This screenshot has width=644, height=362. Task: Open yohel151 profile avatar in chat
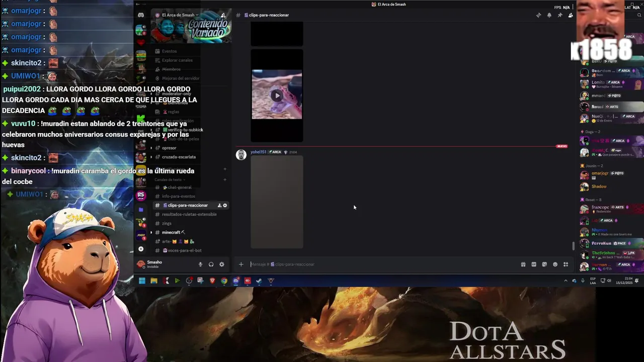pos(241,155)
